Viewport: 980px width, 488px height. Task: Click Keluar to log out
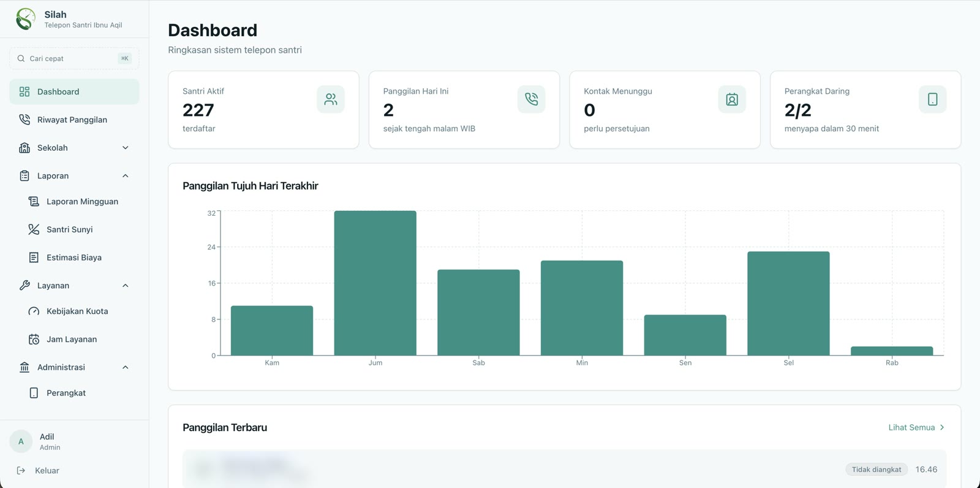tap(47, 470)
